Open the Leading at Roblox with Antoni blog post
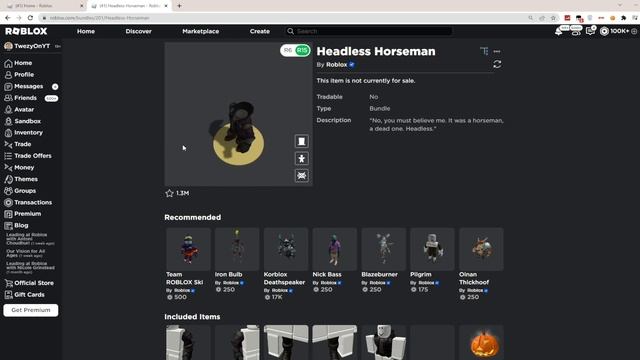 (x=30, y=239)
